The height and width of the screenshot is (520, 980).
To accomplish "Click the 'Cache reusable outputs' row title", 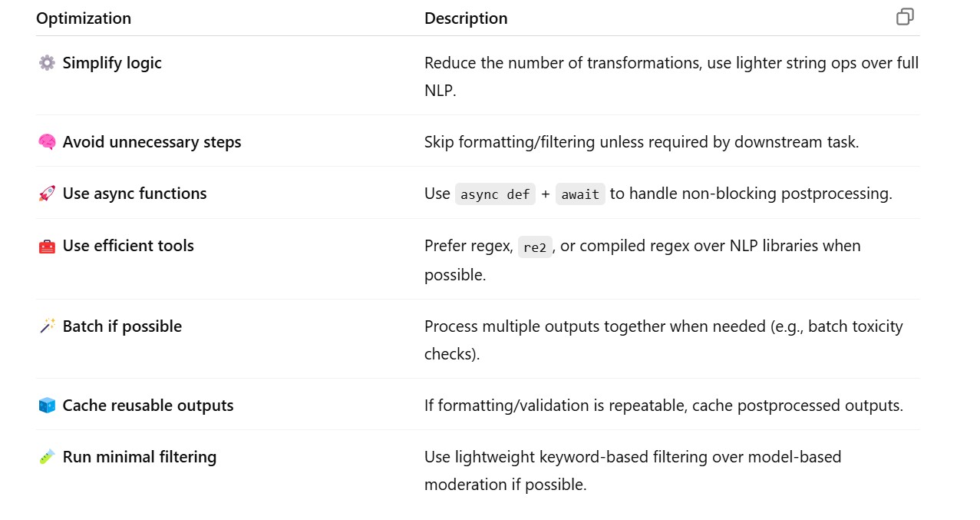I will [x=148, y=406].
